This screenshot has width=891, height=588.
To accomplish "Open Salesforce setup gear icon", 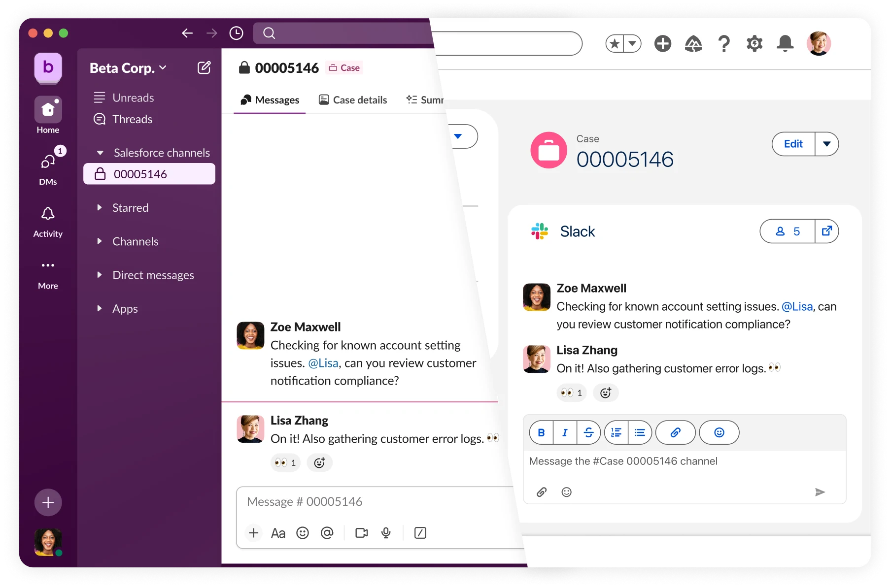I will 754,44.
